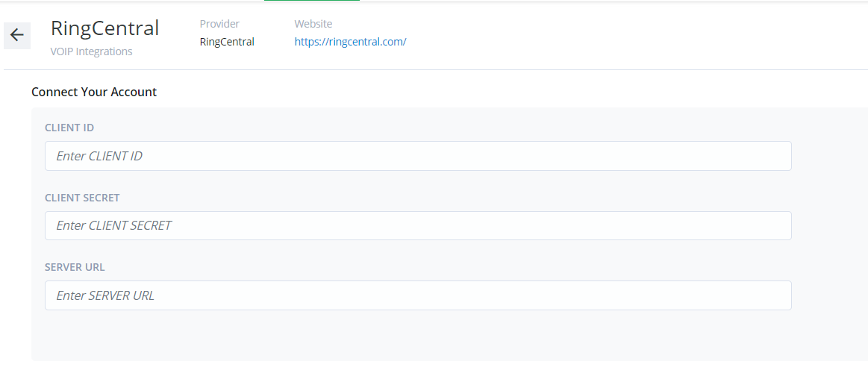Select the Website heading label

(x=313, y=24)
